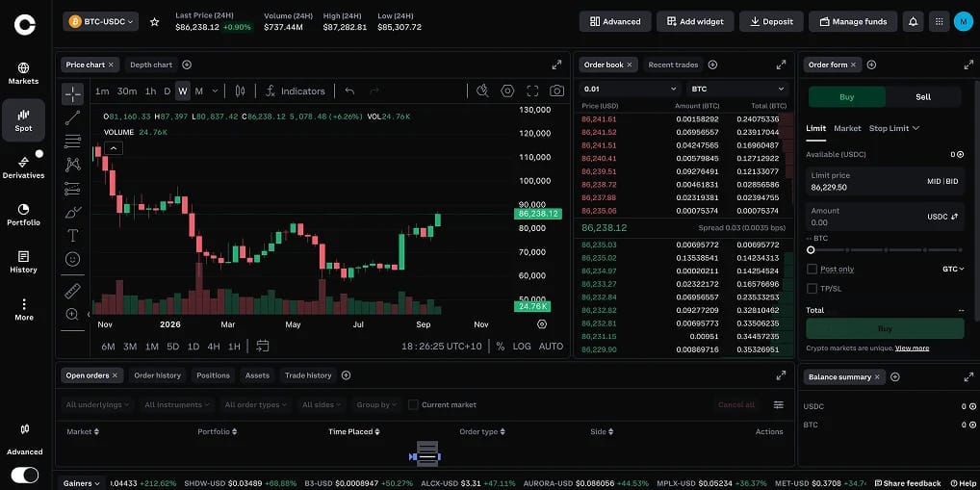980x490 pixels.
Task: Swap amount currency USDC toggle
Action: 942,217
